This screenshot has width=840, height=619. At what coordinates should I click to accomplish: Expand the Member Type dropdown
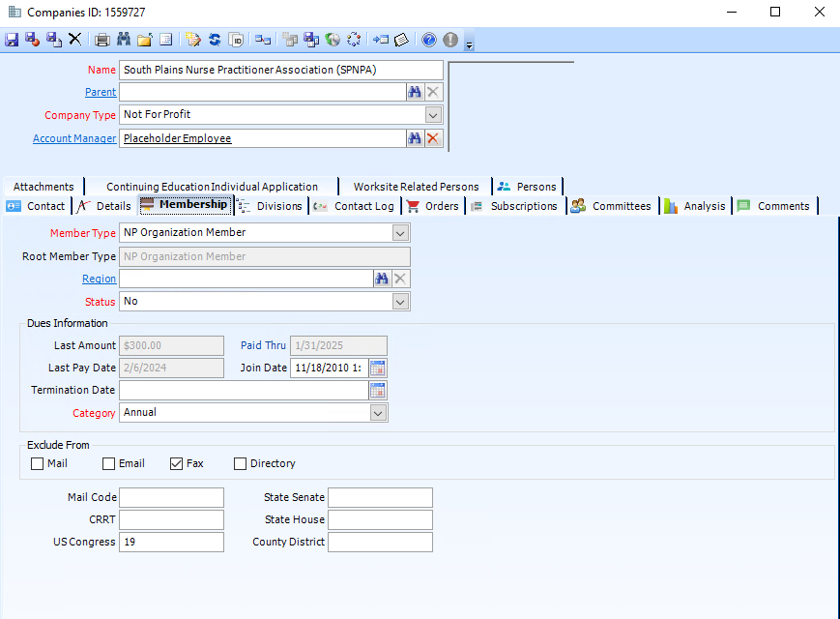click(x=399, y=232)
